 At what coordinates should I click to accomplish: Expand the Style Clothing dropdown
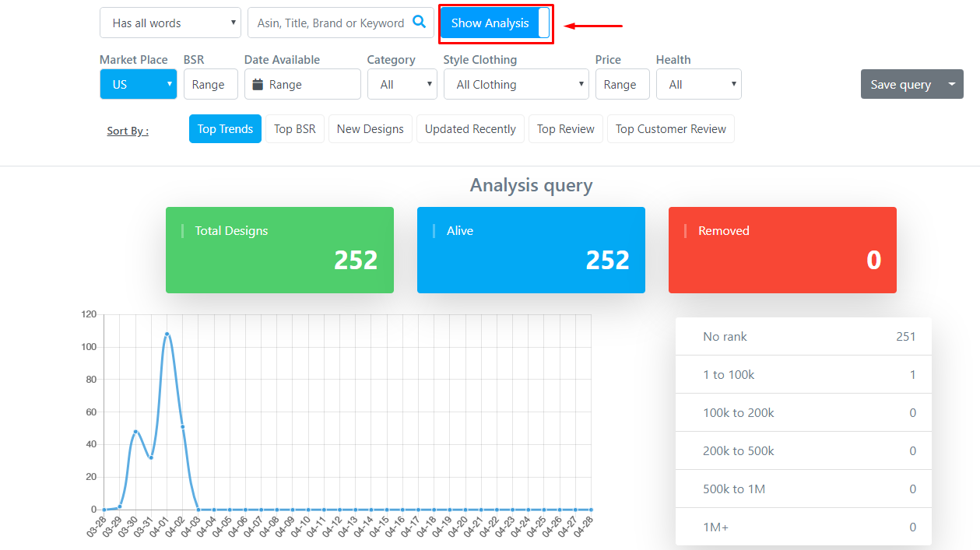pos(515,84)
